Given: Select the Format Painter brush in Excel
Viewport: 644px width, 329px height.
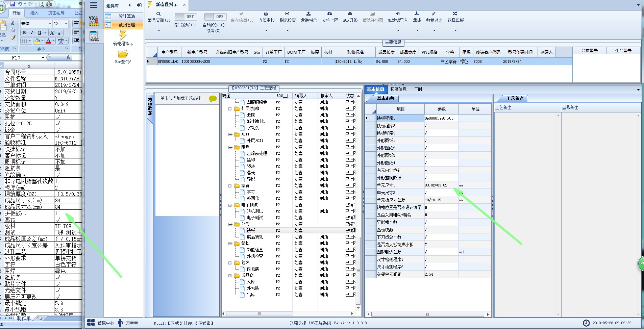Looking at the screenshot, I should (x=13, y=38).
